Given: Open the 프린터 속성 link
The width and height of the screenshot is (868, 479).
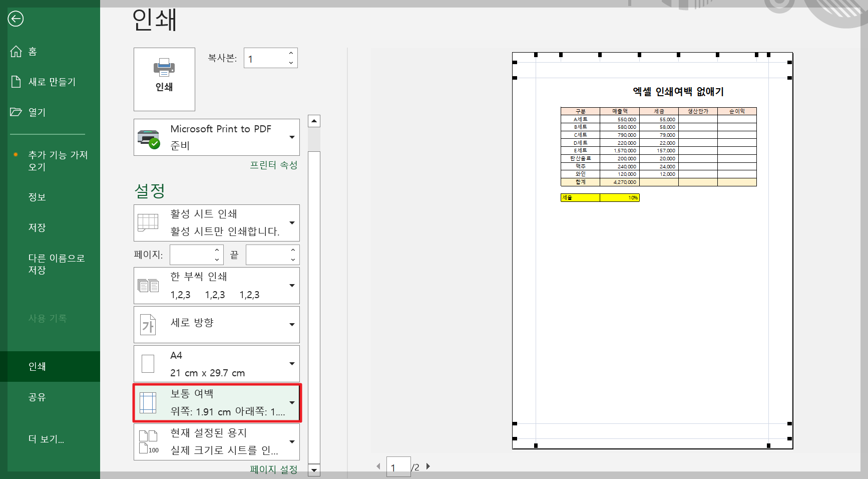Looking at the screenshot, I should coord(274,164).
